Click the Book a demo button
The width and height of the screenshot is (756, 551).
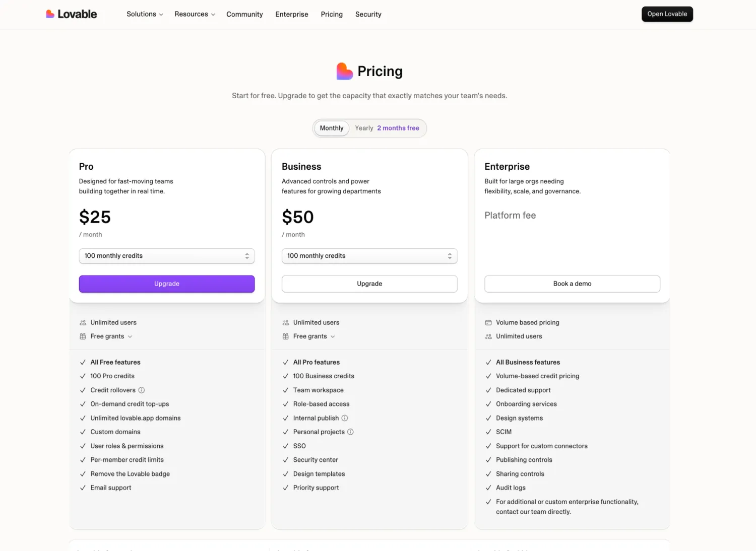[572, 284]
